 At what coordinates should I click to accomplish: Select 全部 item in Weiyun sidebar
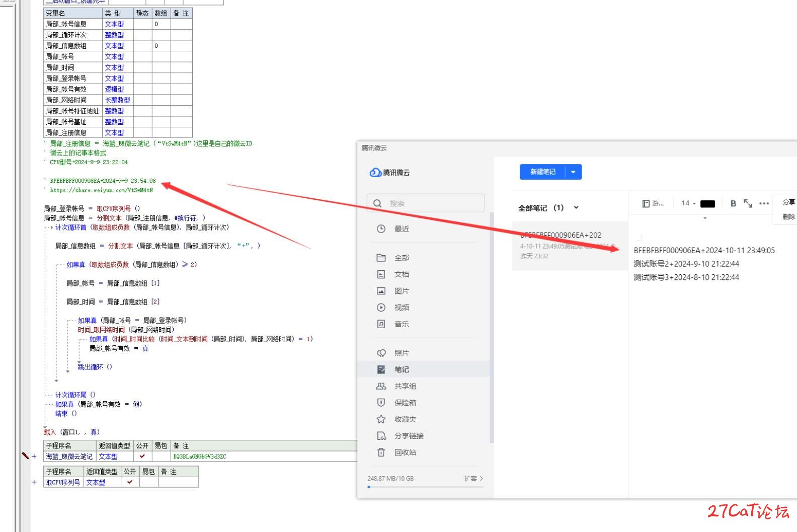(x=423, y=258)
